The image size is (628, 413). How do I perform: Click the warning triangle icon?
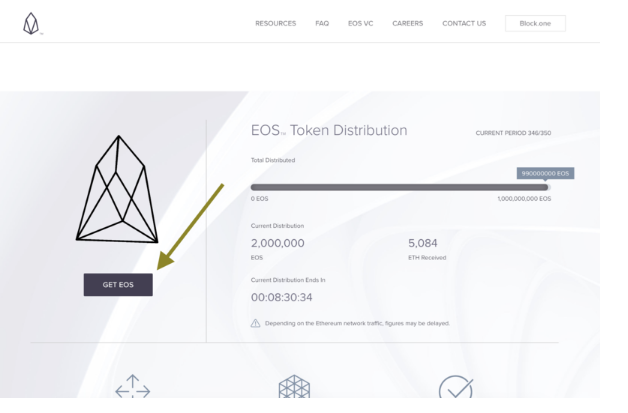coord(255,323)
